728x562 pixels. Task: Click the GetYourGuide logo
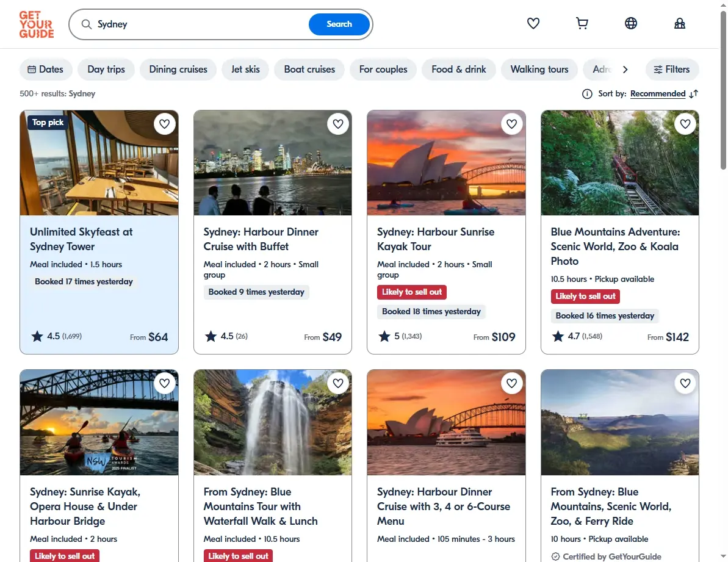tap(37, 24)
